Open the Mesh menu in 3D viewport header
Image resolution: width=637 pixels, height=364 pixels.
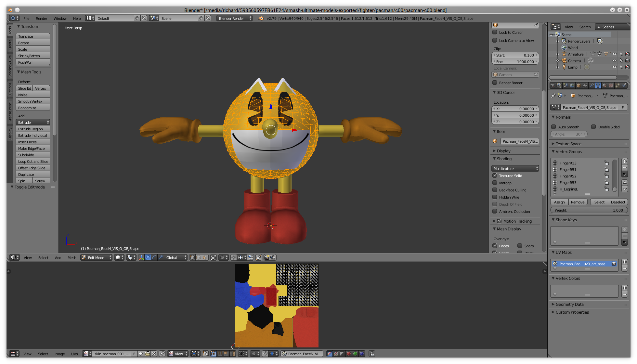point(72,257)
